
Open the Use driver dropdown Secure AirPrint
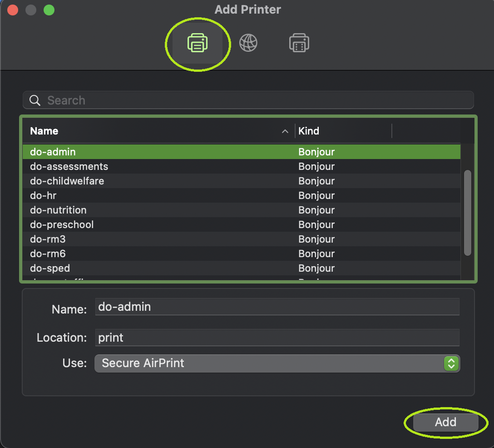click(277, 363)
